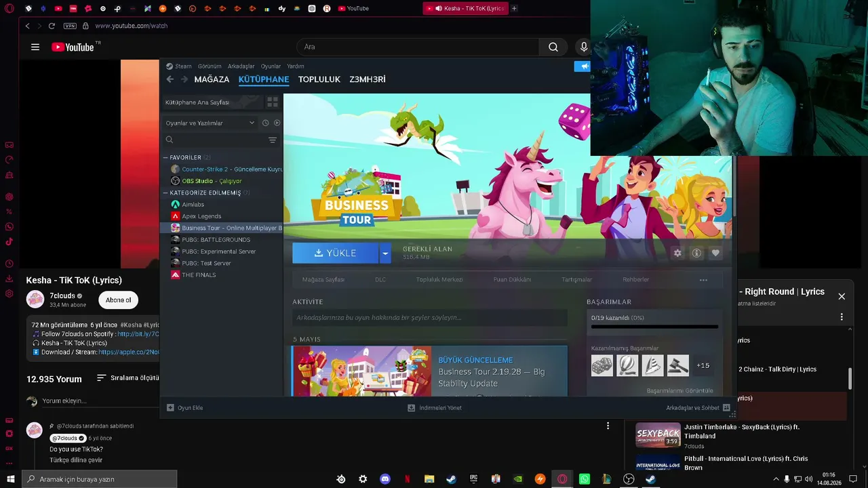Add Business Tour to favorites
868x488 pixels.
pos(715,253)
